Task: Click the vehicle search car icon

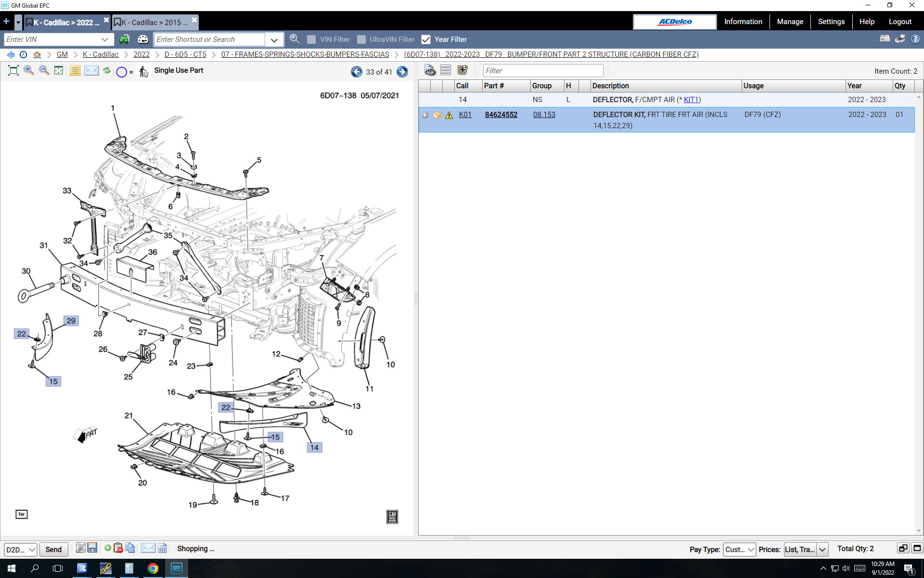Action: click(x=125, y=39)
